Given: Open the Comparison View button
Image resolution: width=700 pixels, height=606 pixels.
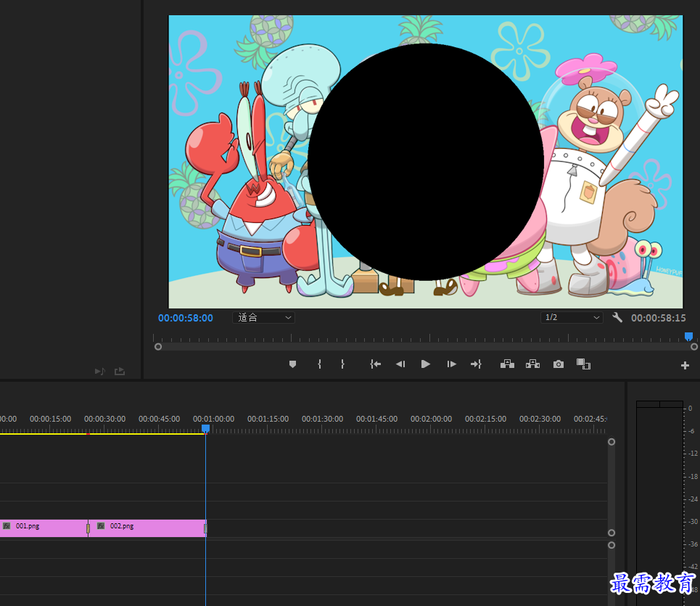Looking at the screenshot, I should click(x=583, y=364).
